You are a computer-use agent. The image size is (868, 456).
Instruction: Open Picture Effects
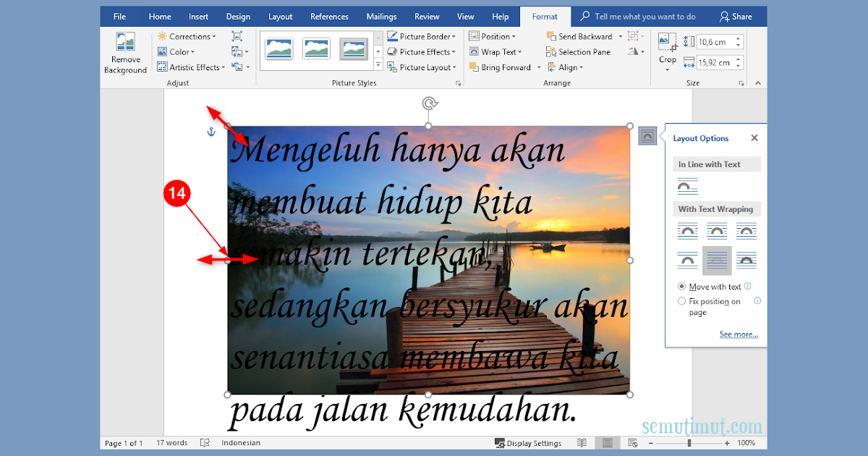point(423,51)
